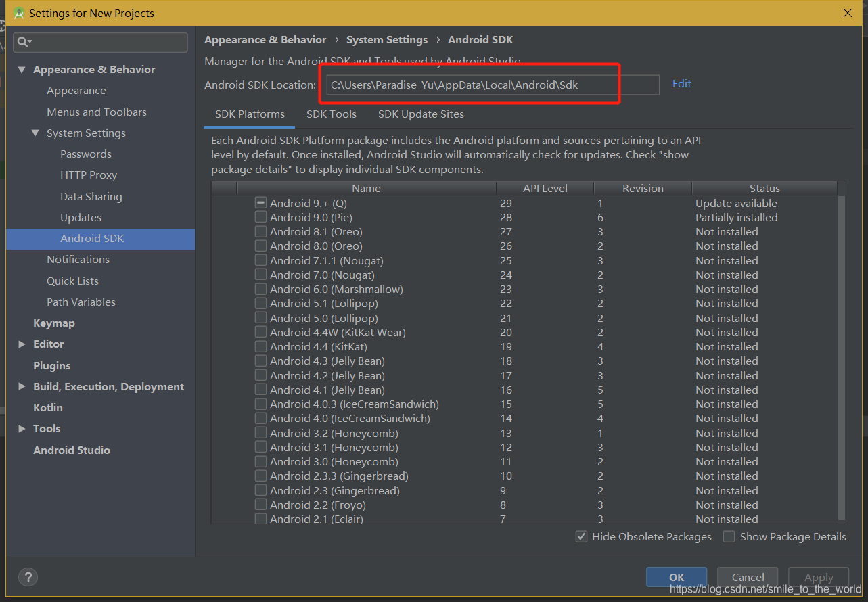The image size is (868, 602).
Task: Select the Android 2.2 (Froyo) row name
Action: pos(318,505)
